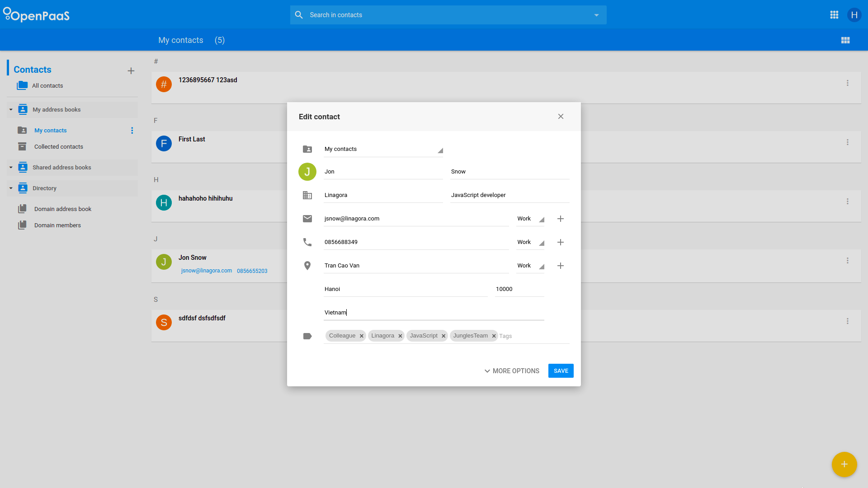868x488 pixels.
Task: Edit the country field Vietnam
Action: coord(434,313)
